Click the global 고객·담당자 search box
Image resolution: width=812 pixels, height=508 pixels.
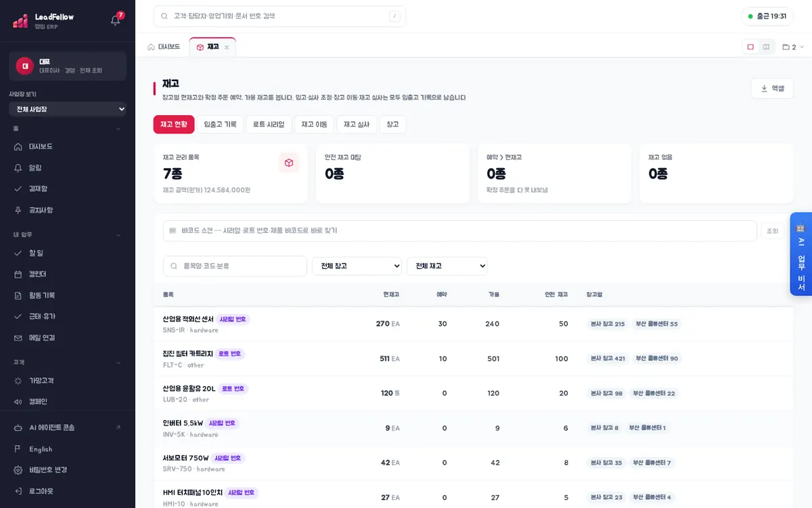coord(279,16)
